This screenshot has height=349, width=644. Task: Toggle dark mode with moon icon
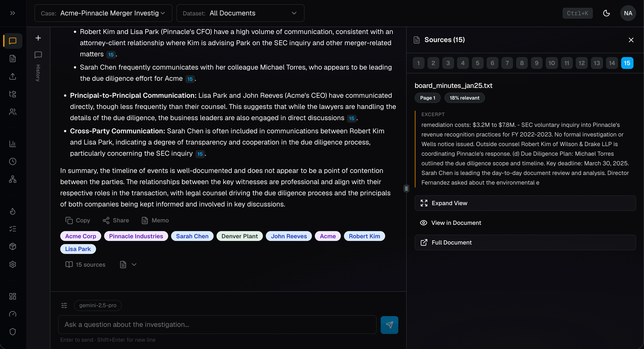tap(607, 13)
